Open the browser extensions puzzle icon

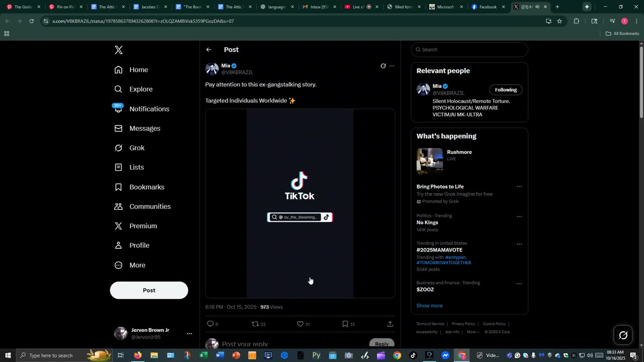point(577,21)
